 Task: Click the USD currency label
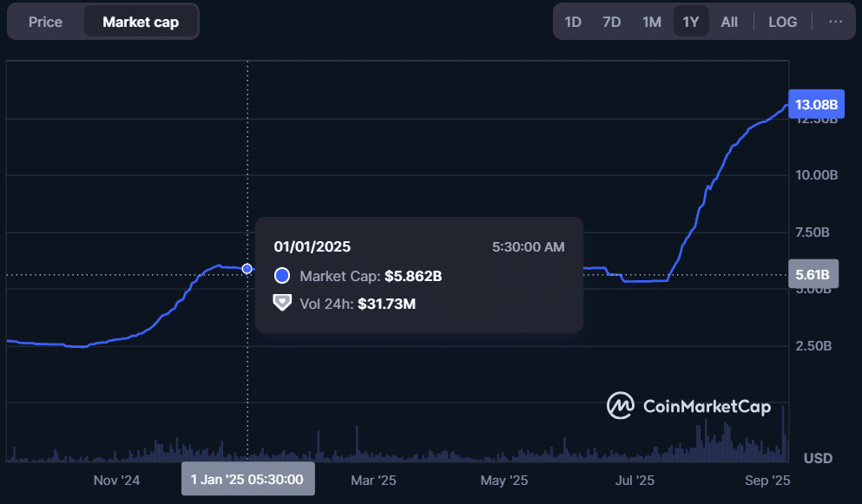click(x=818, y=458)
